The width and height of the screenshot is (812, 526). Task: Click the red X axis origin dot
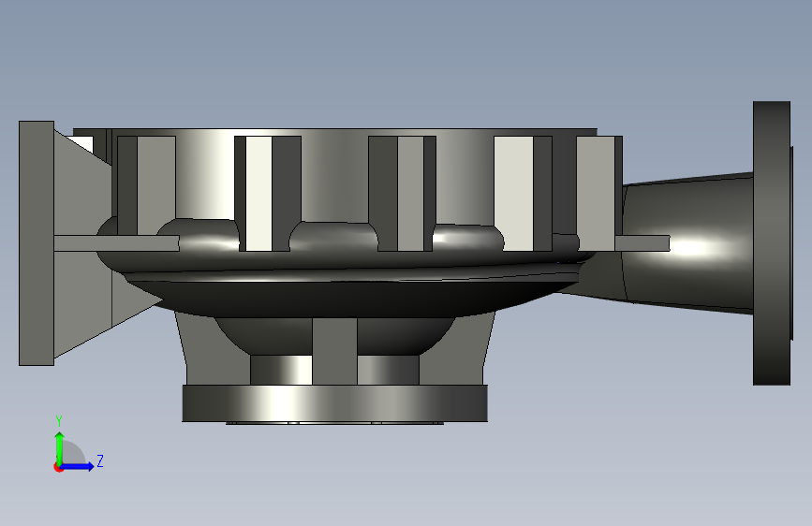58,467
